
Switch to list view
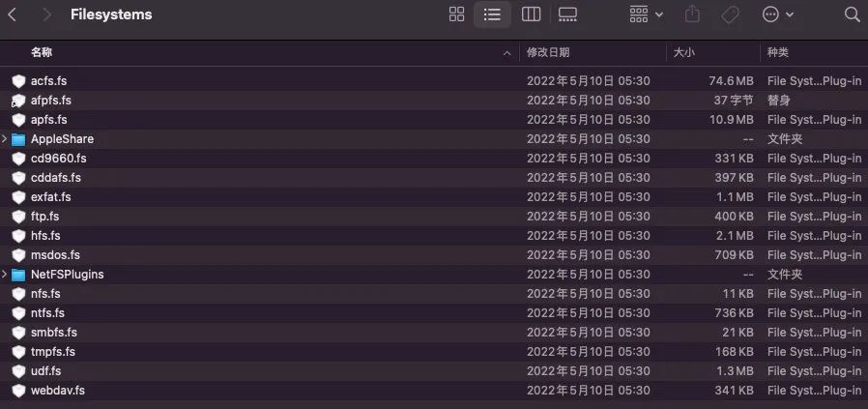click(493, 15)
